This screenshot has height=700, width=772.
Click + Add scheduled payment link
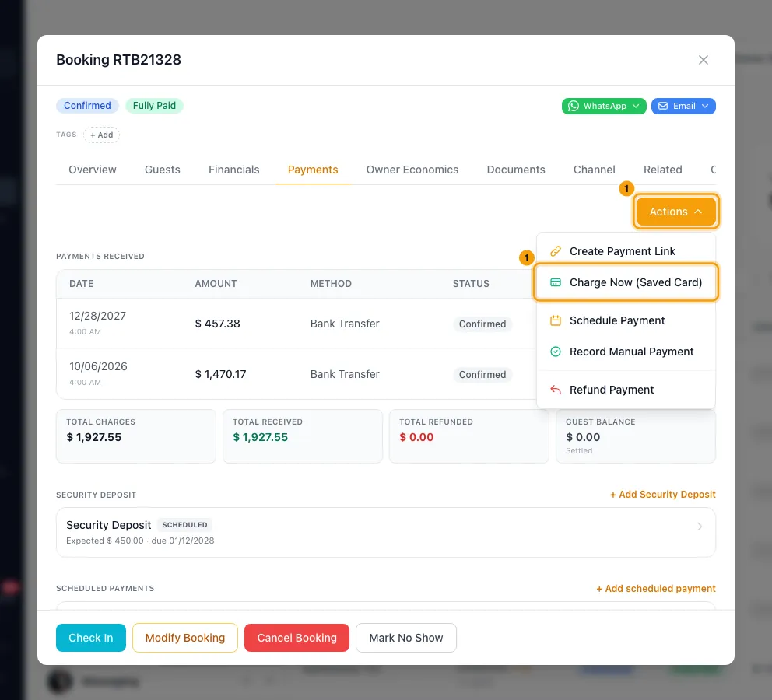click(x=656, y=589)
